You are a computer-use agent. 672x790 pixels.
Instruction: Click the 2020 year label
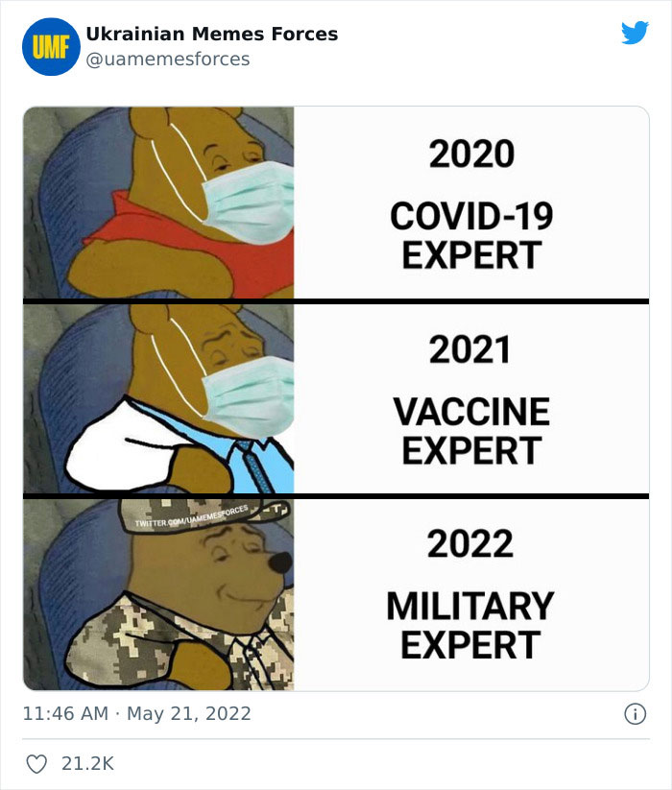click(x=470, y=153)
